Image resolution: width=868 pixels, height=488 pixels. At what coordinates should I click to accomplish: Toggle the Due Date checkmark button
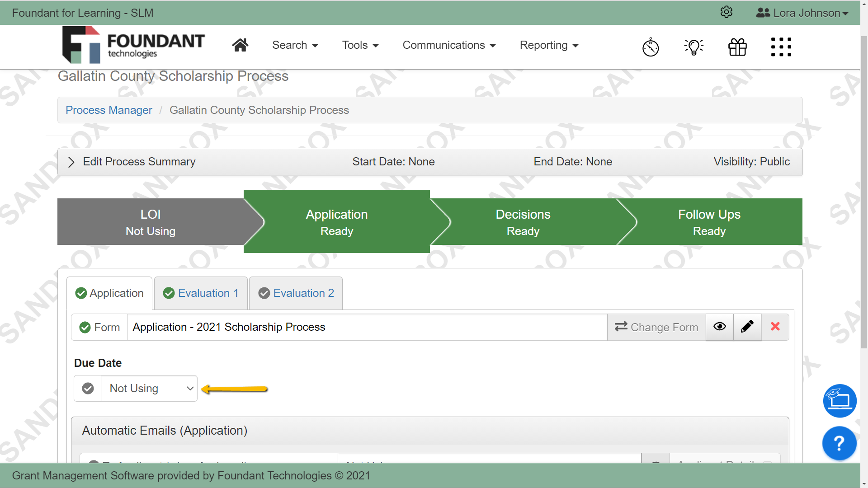[88, 388]
